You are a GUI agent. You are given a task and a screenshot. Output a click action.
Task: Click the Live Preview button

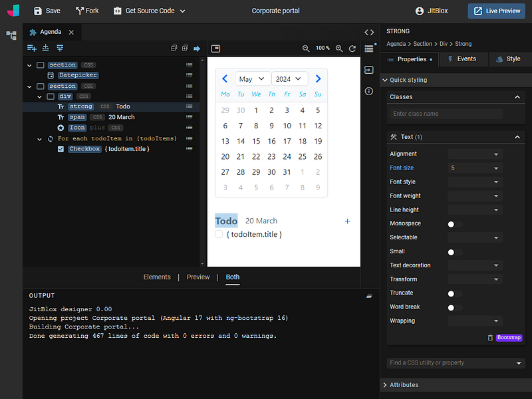coord(496,11)
